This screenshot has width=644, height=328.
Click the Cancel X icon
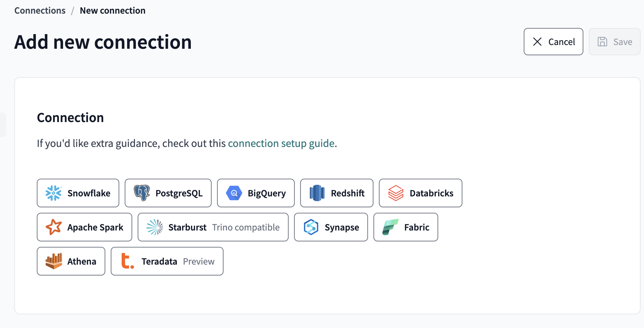pyautogui.click(x=537, y=42)
